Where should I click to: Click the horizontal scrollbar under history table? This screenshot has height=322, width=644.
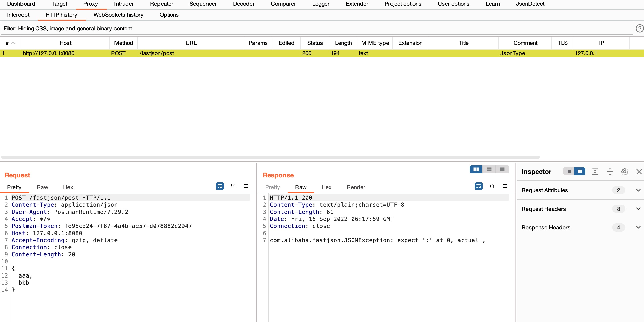[x=270, y=157]
